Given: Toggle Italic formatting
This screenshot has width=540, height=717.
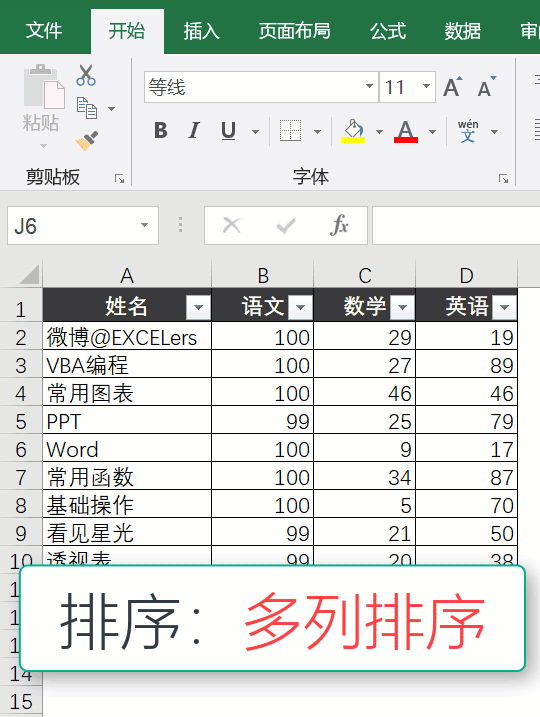Looking at the screenshot, I should [194, 131].
